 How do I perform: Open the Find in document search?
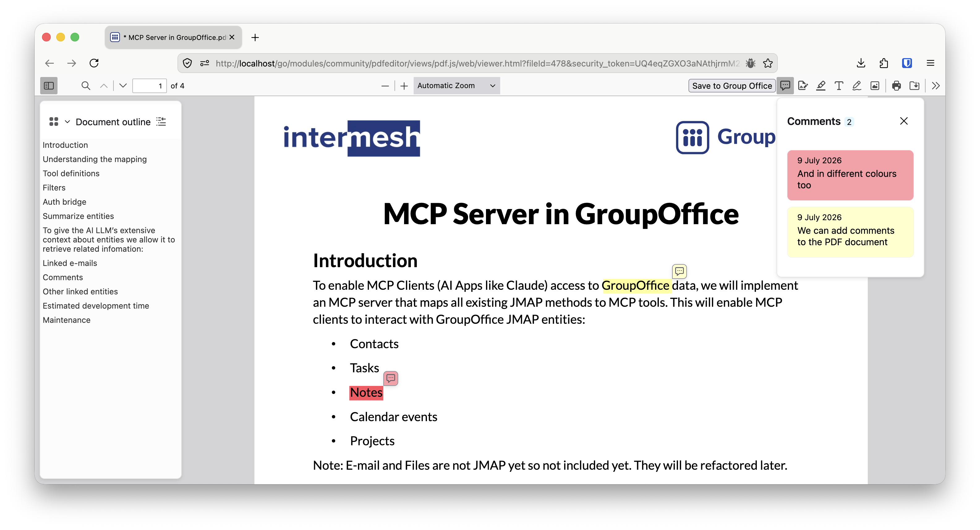click(x=86, y=86)
